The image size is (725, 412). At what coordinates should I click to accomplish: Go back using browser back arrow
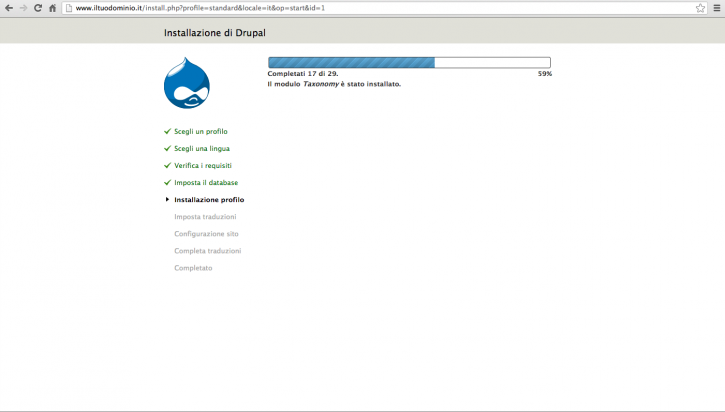(x=9, y=8)
